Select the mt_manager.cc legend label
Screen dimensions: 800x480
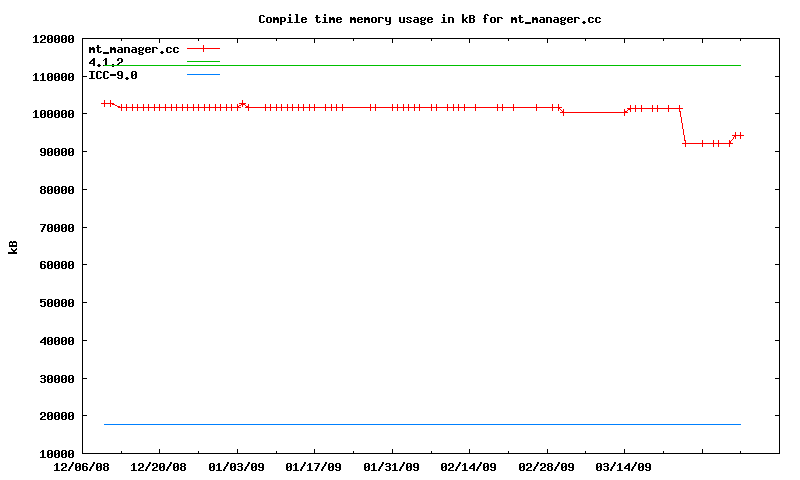coord(133,48)
